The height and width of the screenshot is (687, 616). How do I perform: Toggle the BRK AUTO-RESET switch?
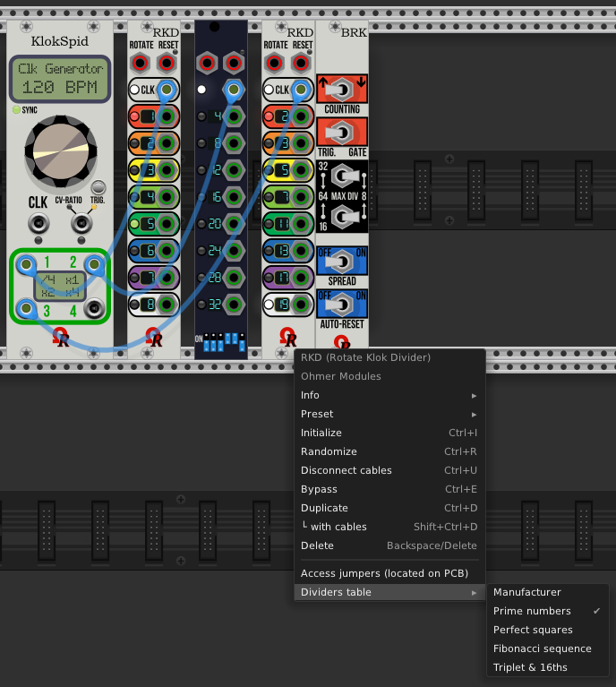pos(342,304)
